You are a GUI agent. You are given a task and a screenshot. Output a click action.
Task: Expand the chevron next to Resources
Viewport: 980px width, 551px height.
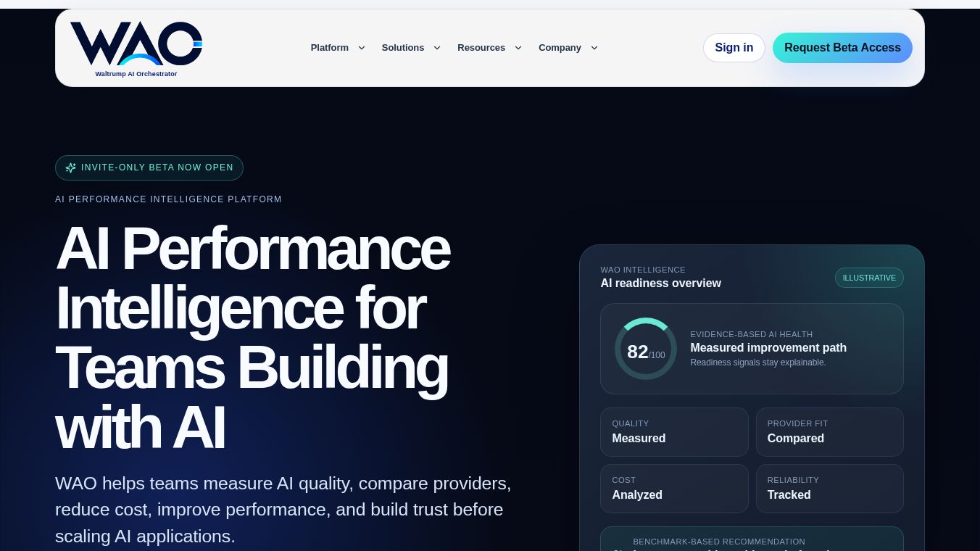tap(518, 48)
